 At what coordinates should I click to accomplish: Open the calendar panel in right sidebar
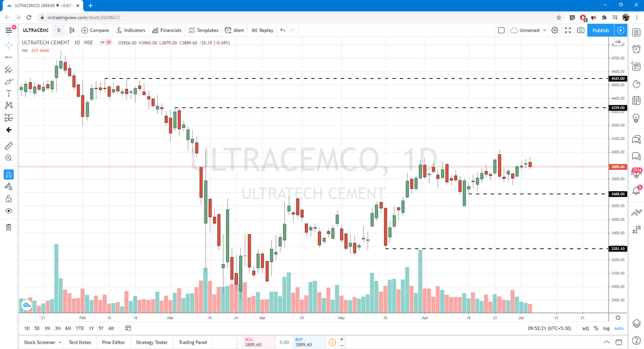pos(636,100)
